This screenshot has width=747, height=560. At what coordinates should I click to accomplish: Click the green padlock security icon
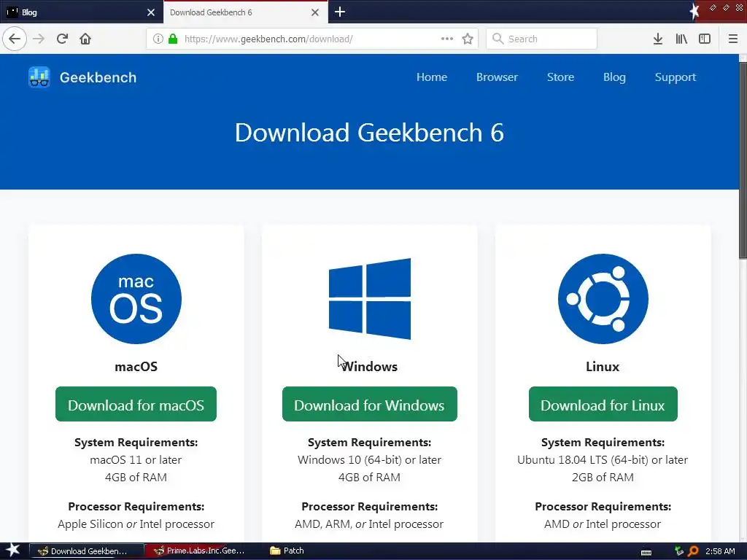[172, 39]
